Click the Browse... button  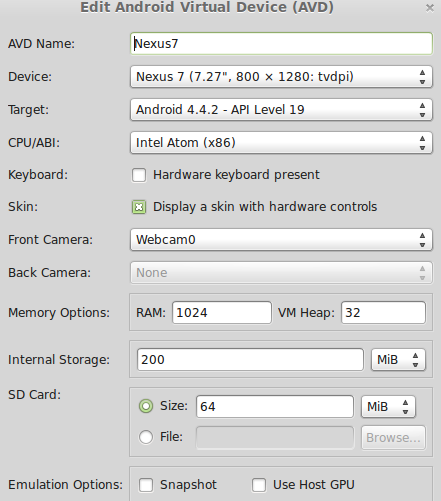click(393, 438)
